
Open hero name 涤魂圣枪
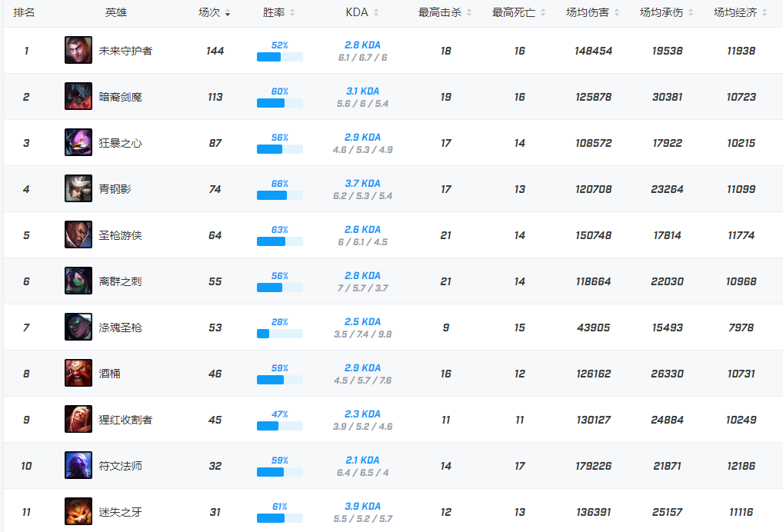pos(120,328)
